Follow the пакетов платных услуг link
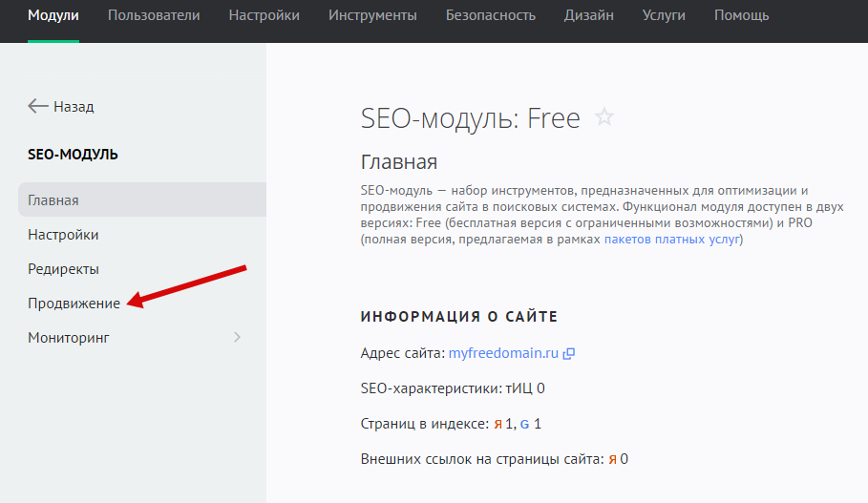The image size is (868, 503). (x=671, y=240)
